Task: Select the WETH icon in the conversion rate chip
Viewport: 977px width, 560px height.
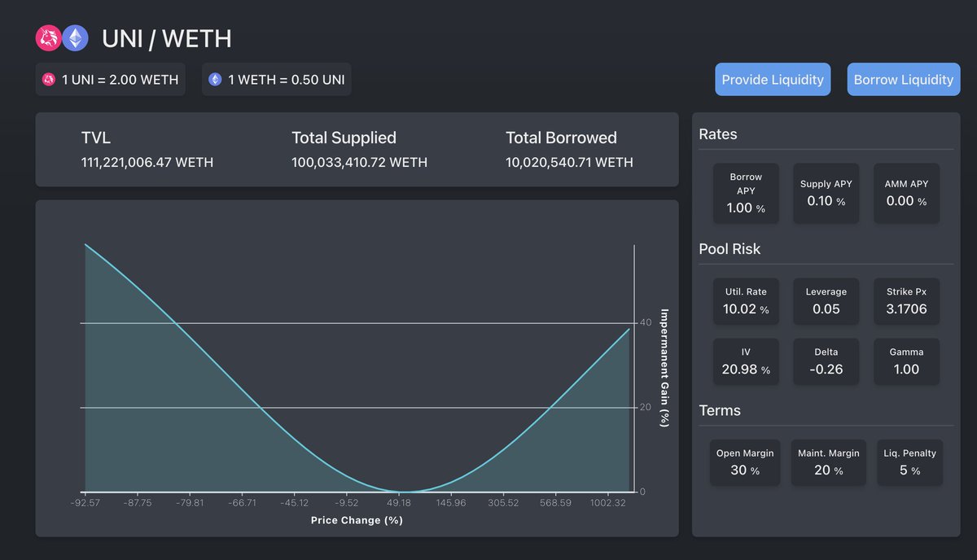Action: coord(214,79)
